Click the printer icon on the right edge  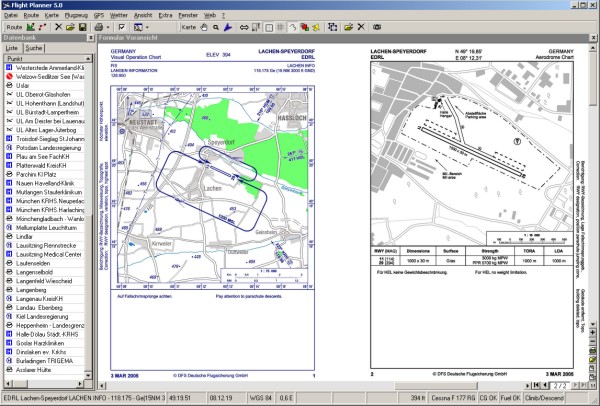593,351
